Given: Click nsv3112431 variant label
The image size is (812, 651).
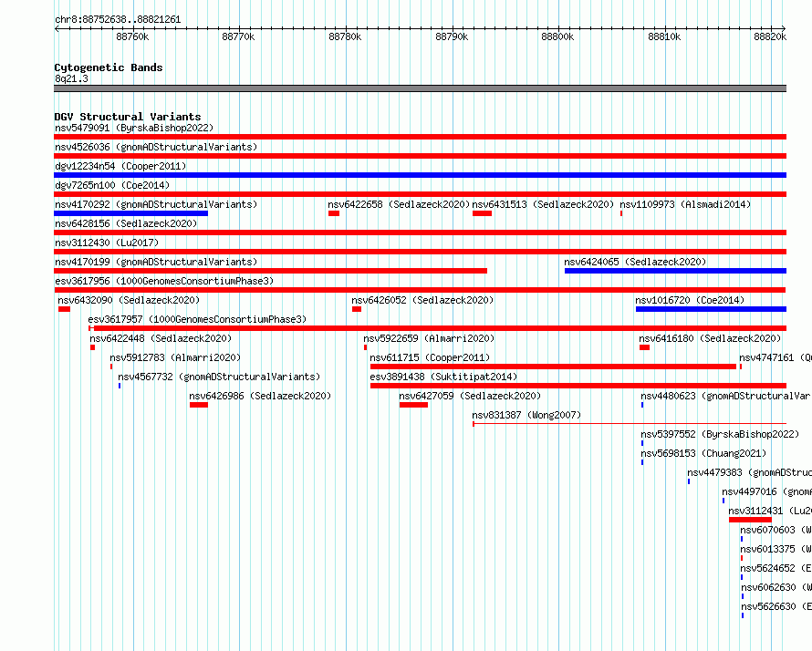Looking at the screenshot, I should click(770, 511).
